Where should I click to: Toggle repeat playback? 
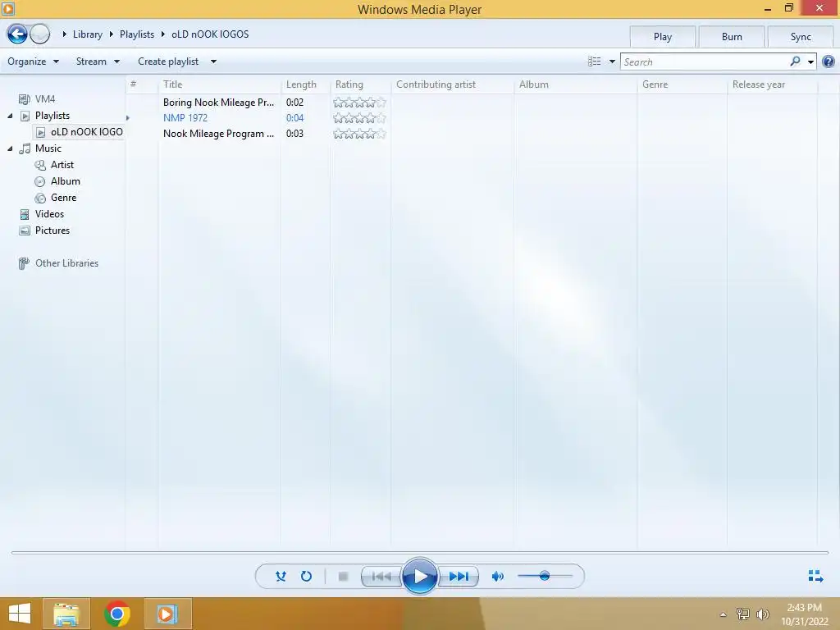306,577
